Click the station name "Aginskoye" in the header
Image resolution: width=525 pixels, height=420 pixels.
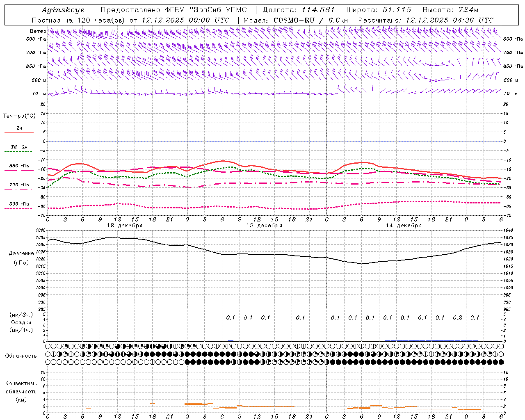tap(63, 10)
